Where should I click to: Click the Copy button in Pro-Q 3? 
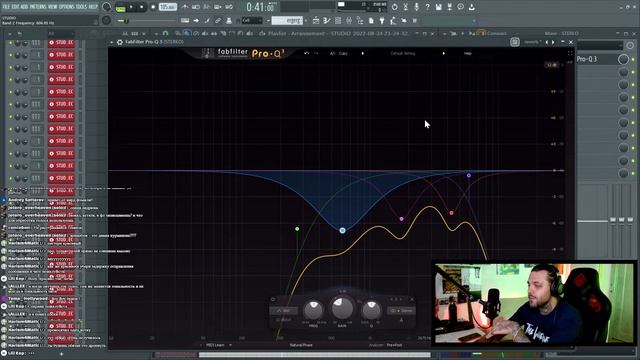pos(343,53)
